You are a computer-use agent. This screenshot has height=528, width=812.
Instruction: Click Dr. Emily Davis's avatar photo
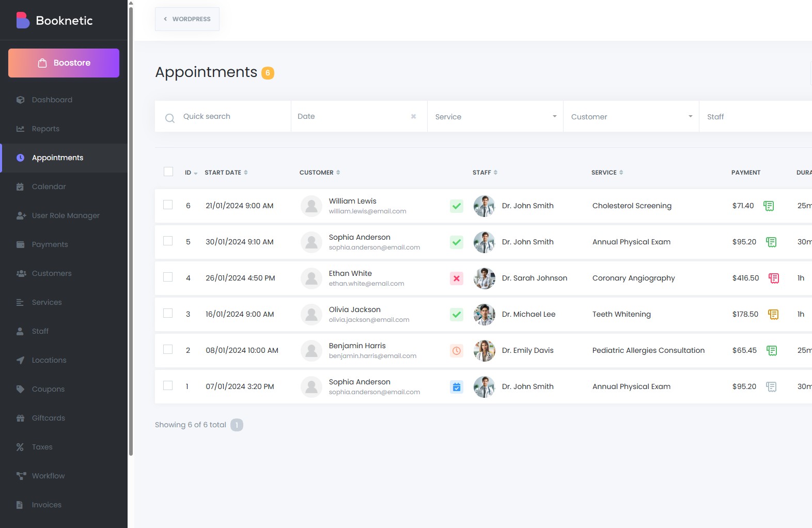click(484, 351)
